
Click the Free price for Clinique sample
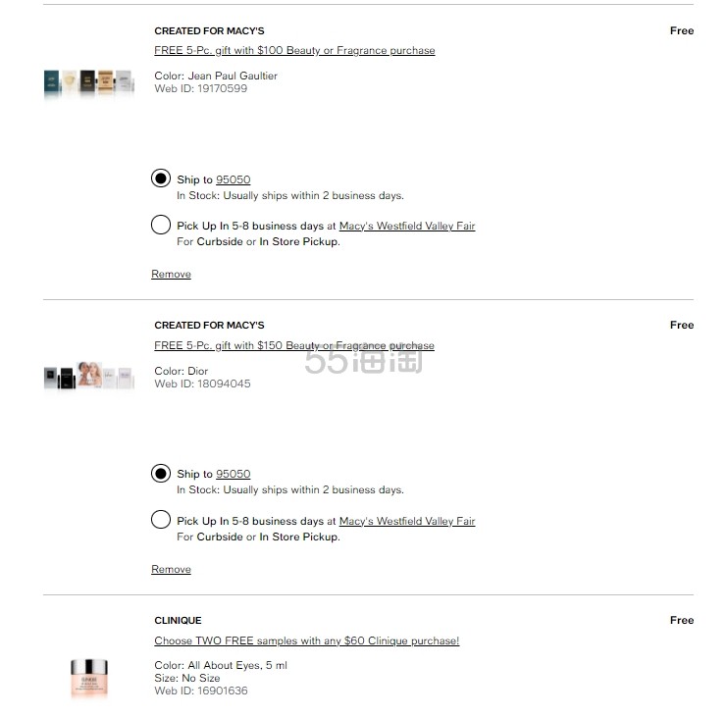click(681, 620)
